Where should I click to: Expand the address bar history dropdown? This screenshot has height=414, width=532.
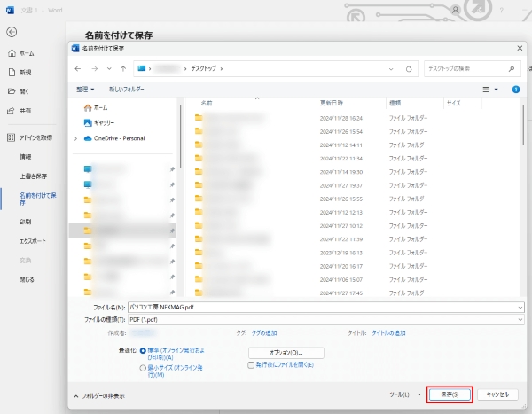coord(391,69)
